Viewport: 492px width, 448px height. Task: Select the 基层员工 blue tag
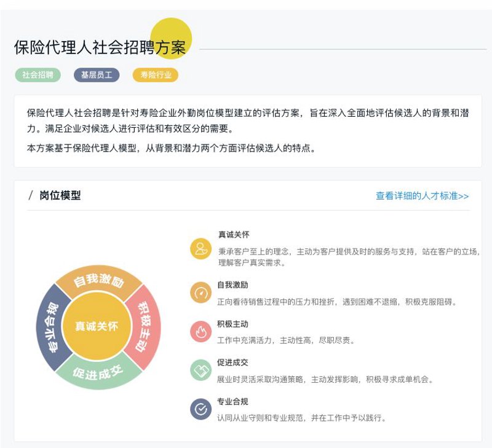[97, 75]
